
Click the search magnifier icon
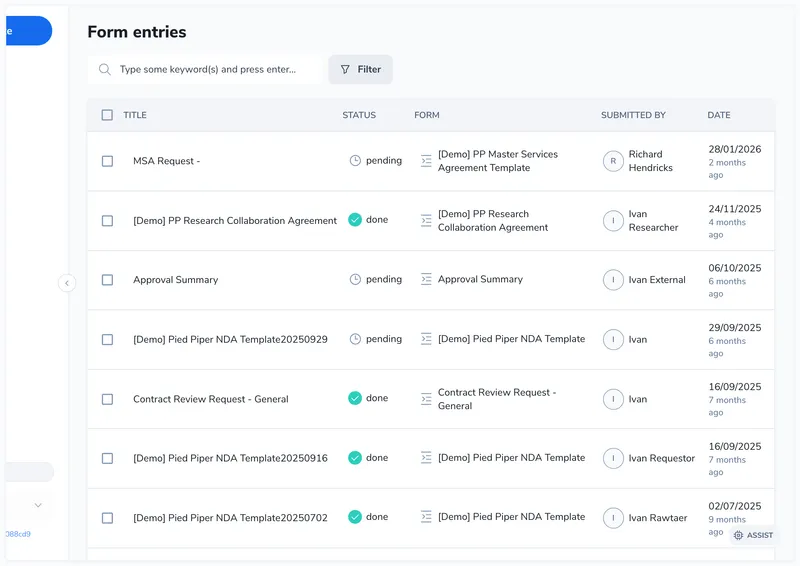point(105,69)
